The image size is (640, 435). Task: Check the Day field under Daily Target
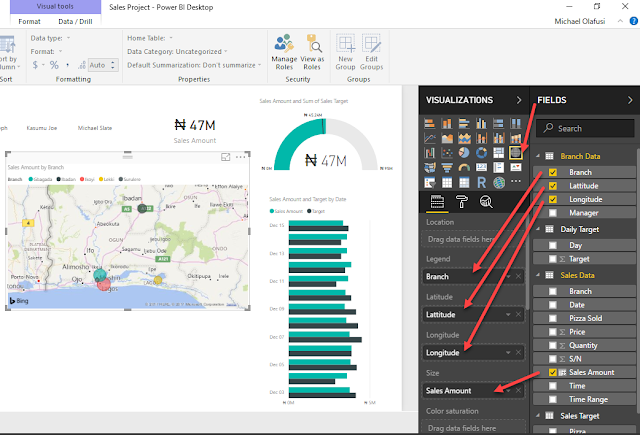553,245
